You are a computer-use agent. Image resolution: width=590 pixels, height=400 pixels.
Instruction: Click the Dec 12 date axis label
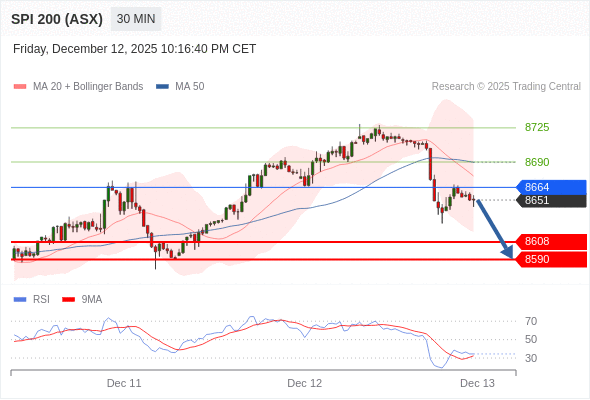(x=305, y=383)
